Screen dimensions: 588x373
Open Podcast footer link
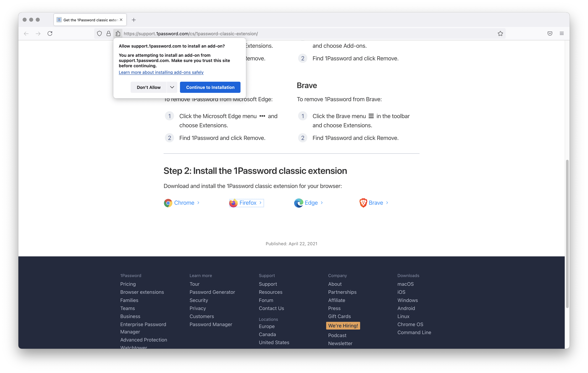pyautogui.click(x=337, y=335)
